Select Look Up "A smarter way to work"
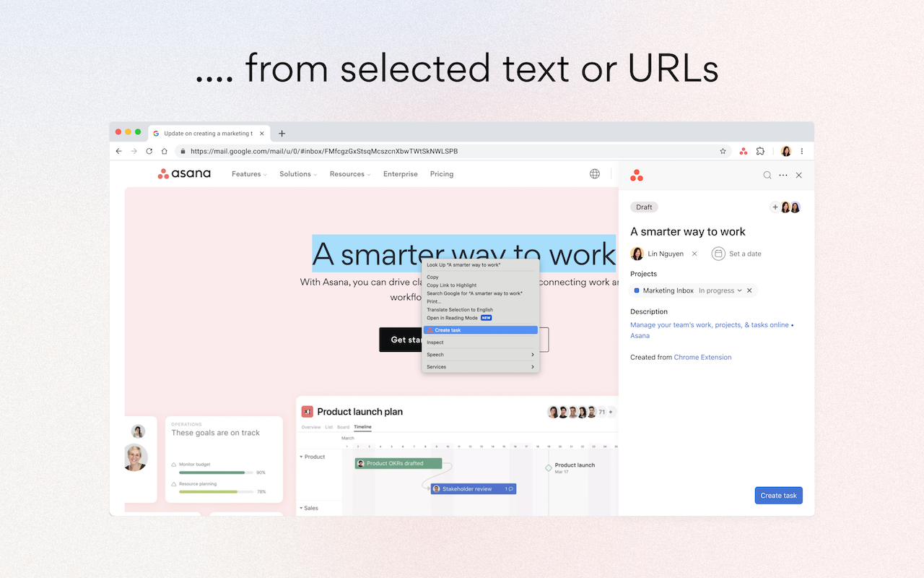The width and height of the screenshot is (924, 578). 480,265
